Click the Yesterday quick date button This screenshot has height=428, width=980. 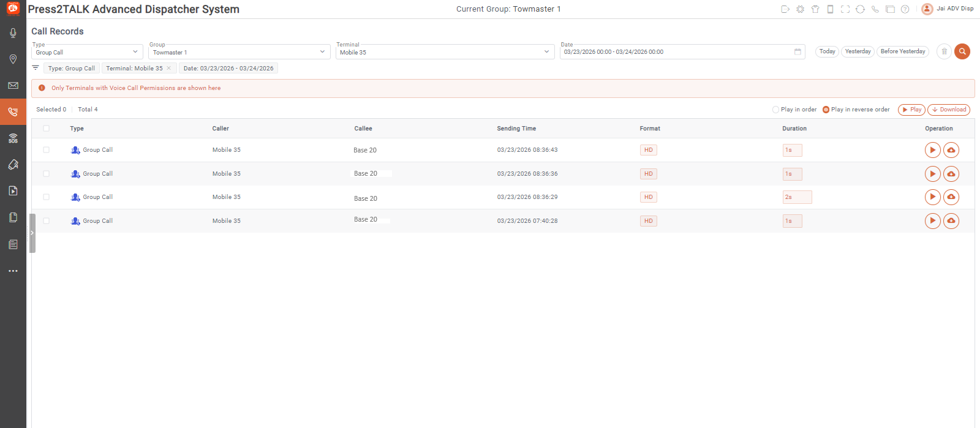(x=858, y=51)
